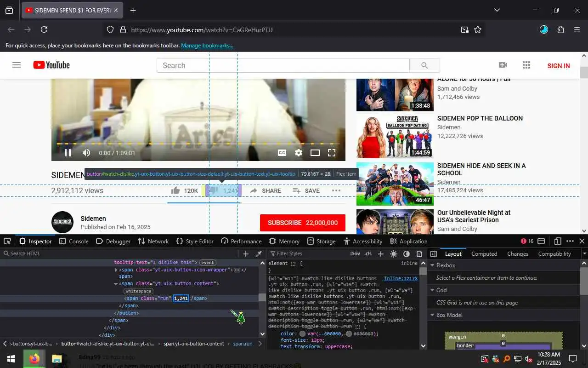Click the SAVE to playlist button
This screenshot has height=368, width=588.
point(306,190)
